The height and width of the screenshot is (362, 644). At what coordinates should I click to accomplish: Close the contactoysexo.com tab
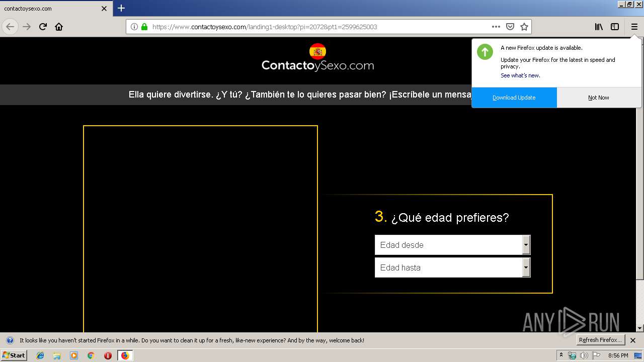point(104,9)
